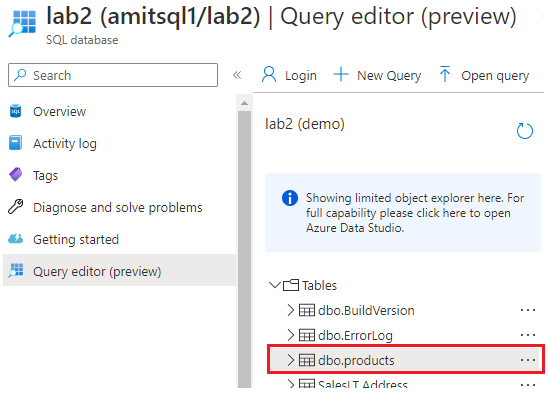The width and height of the screenshot is (548, 398).
Task: Click the sidebar scrollbar up arrow
Action: tap(244, 103)
